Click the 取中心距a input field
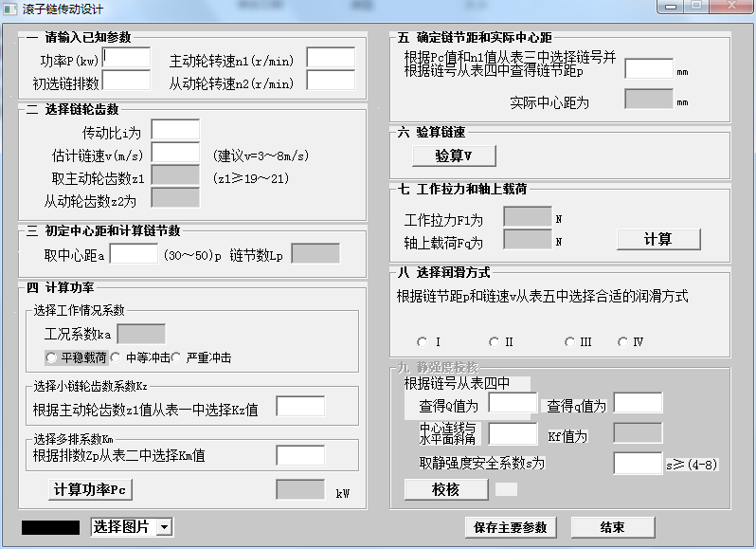Viewport: 756px width, 549px height. pos(134,254)
